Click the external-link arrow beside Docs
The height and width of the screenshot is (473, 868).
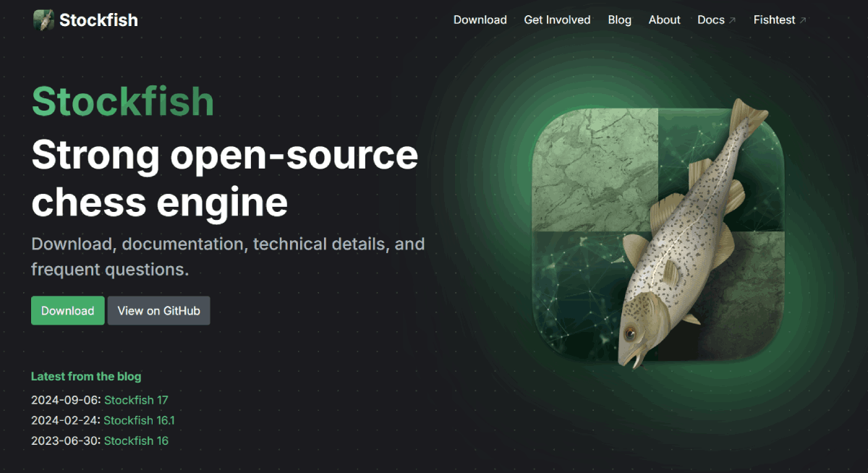coord(732,21)
